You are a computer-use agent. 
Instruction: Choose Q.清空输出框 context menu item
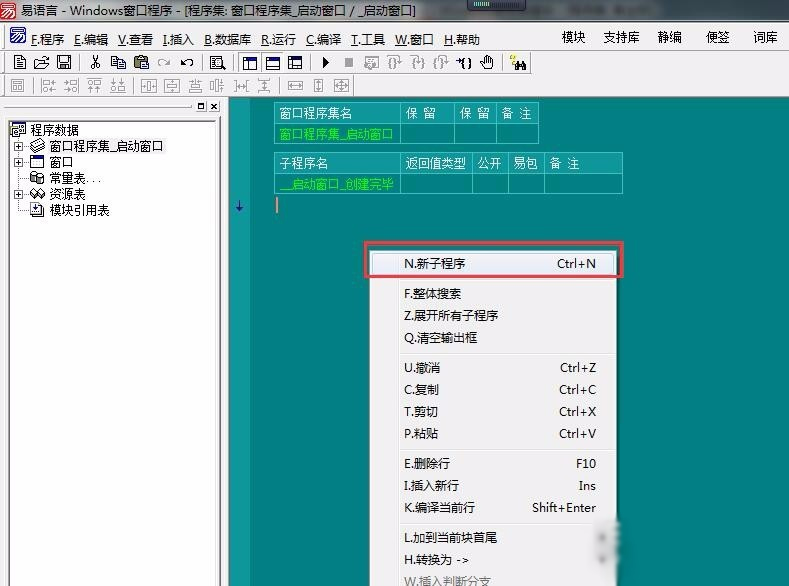(493, 338)
